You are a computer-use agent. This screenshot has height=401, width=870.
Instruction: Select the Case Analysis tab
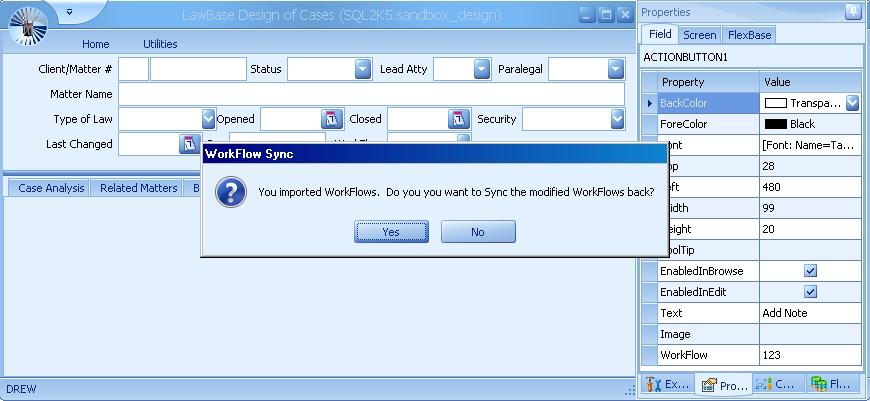point(50,188)
